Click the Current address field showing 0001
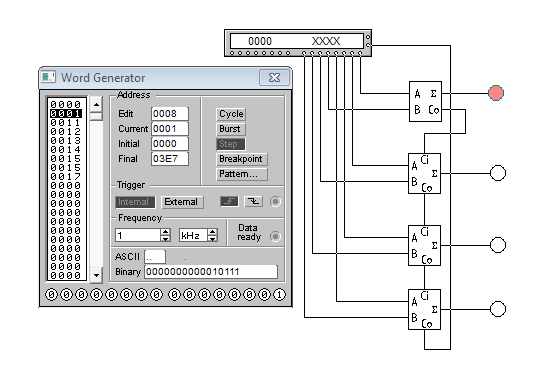This screenshot has width=544, height=376. click(170, 129)
